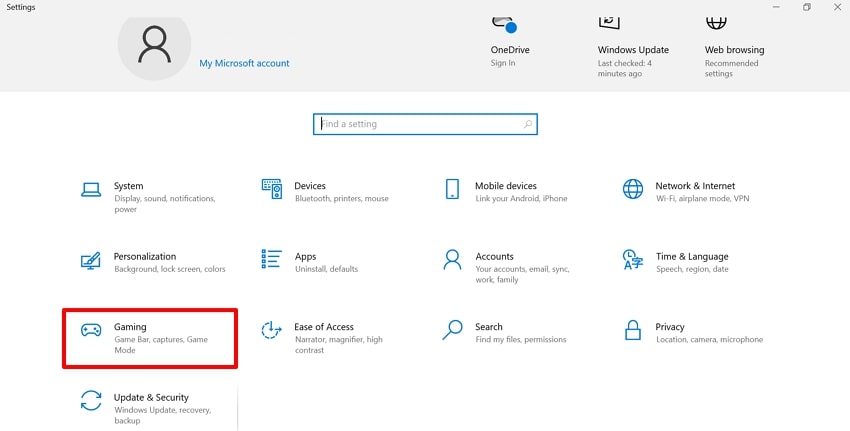This screenshot has width=850, height=431.
Task: Restore down the Settings window
Action: [806, 7]
